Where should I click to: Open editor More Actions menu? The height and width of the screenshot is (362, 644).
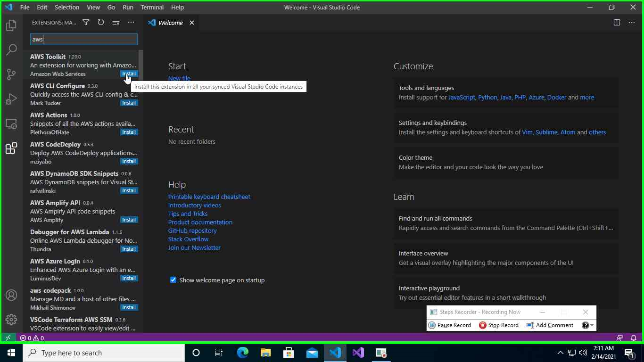pyautogui.click(x=632, y=23)
